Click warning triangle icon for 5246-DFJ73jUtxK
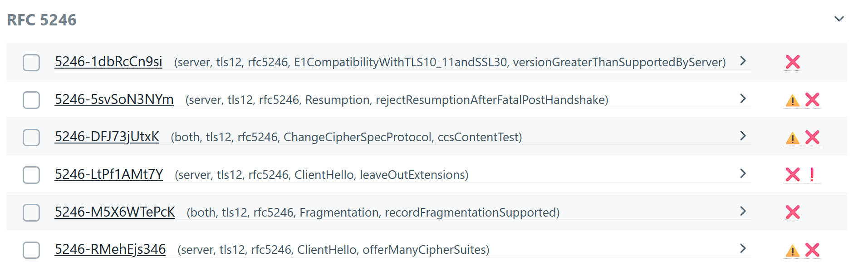 [x=792, y=138]
